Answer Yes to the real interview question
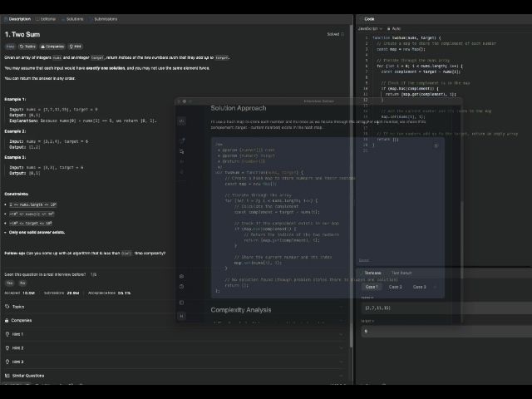 tap(10, 283)
